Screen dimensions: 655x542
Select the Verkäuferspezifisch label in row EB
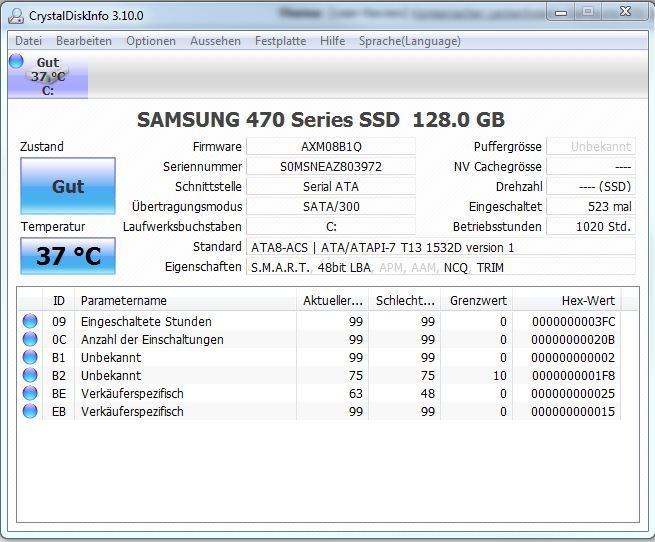[132, 411]
